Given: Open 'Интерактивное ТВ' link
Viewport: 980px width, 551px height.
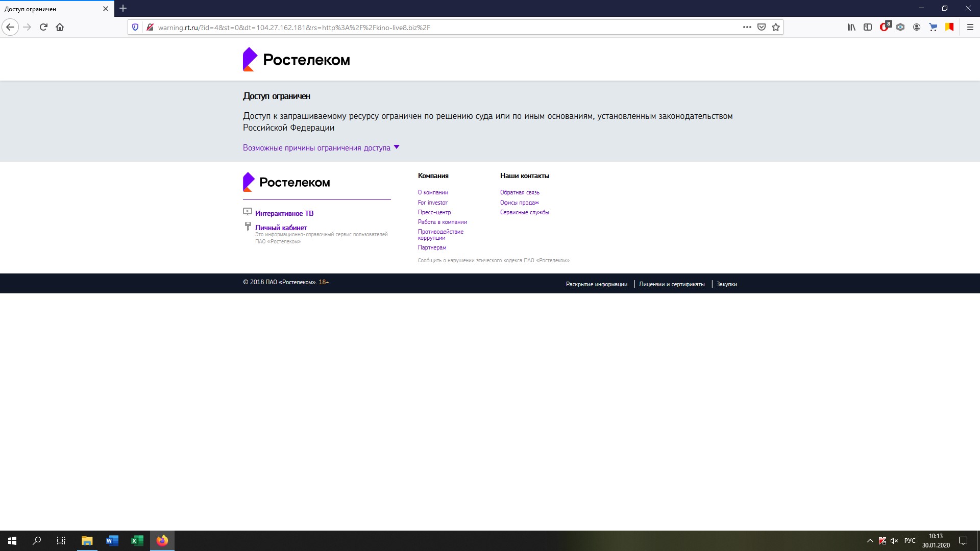Looking at the screenshot, I should [x=284, y=213].
